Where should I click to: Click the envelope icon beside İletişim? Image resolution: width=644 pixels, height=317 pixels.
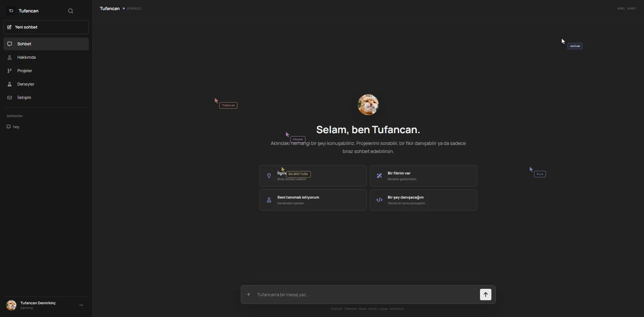coord(10,98)
